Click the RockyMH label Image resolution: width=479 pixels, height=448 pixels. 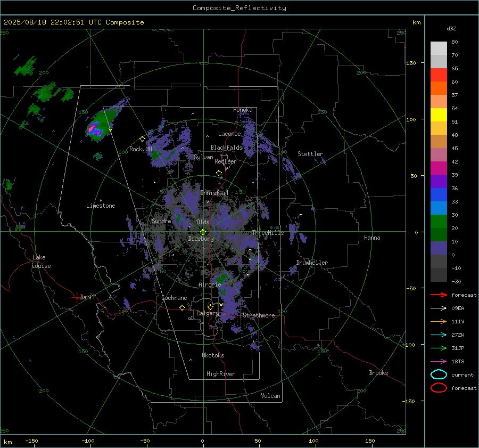coord(141,149)
